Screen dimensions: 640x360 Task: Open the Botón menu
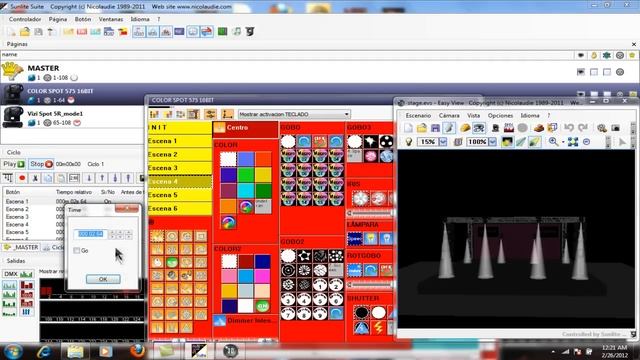[x=83, y=19]
